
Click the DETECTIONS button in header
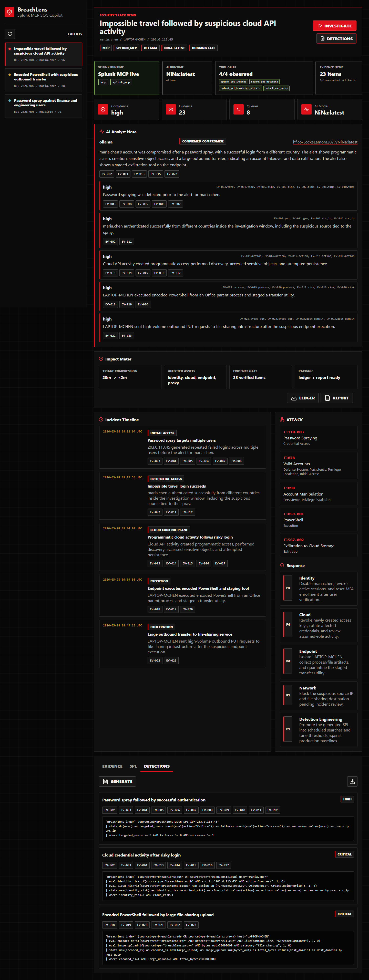pos(336,39)
